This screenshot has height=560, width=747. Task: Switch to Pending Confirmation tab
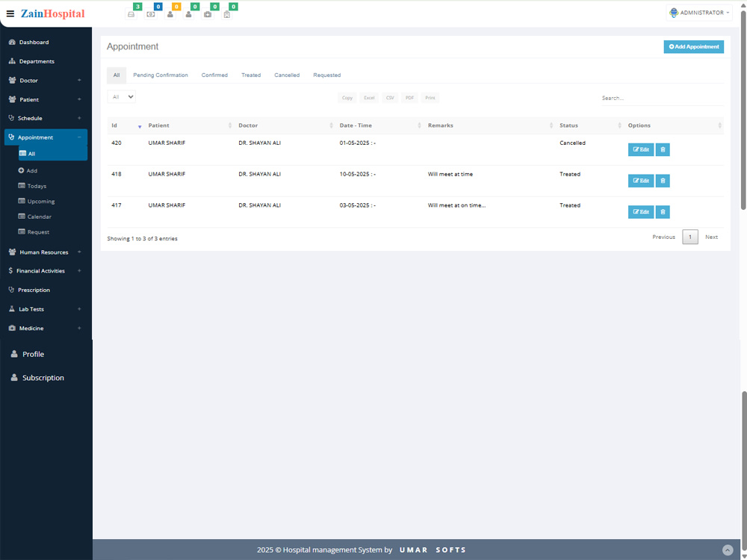(x=161, y=75)
